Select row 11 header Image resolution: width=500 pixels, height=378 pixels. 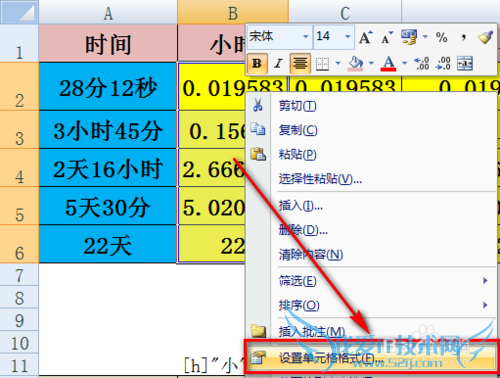coord(19,364)
